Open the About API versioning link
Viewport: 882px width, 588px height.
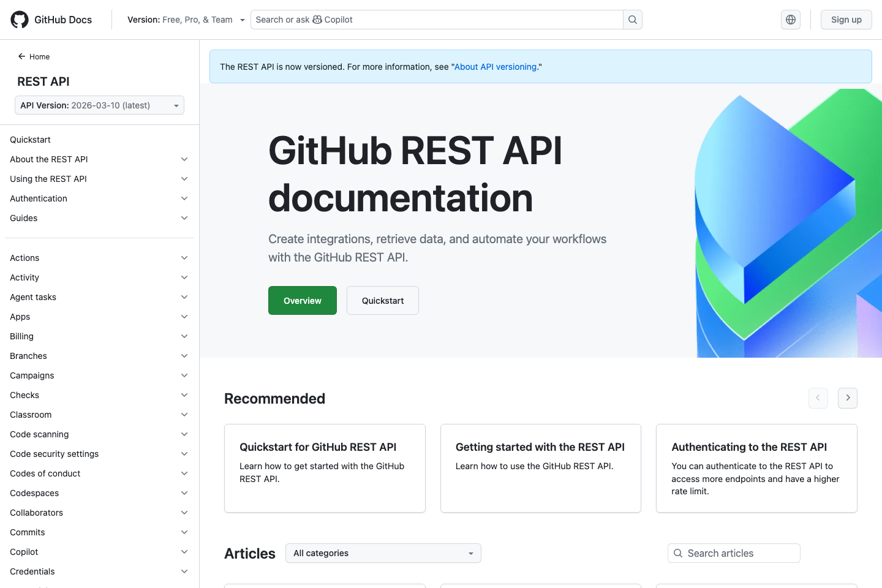496,66
